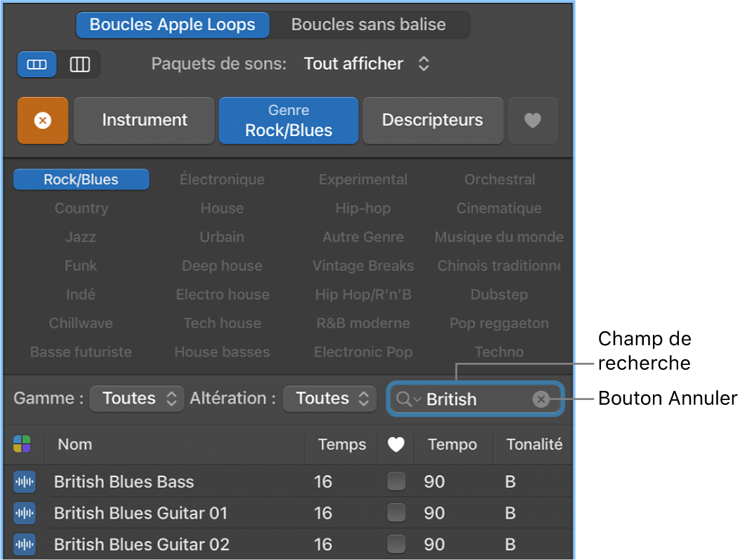Open the magnifier search options menu
This screenshot has width=747, height=560.
point(407,399)
